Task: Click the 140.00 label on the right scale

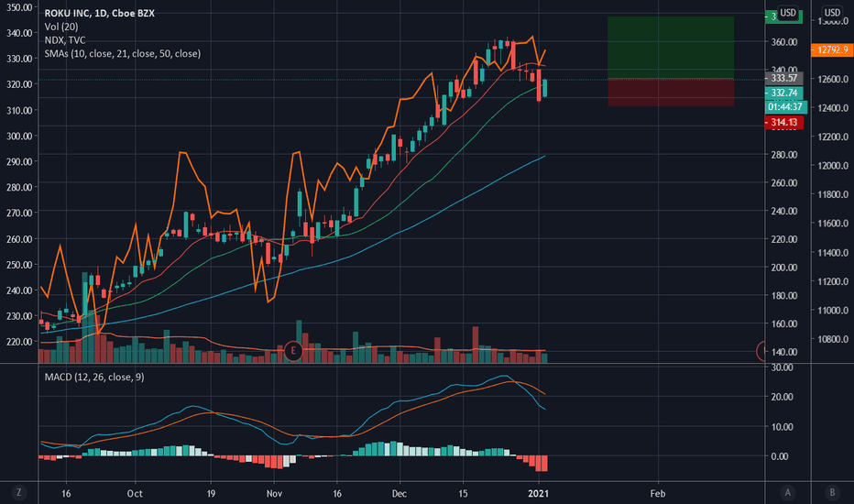Action: tap(784, 352)
